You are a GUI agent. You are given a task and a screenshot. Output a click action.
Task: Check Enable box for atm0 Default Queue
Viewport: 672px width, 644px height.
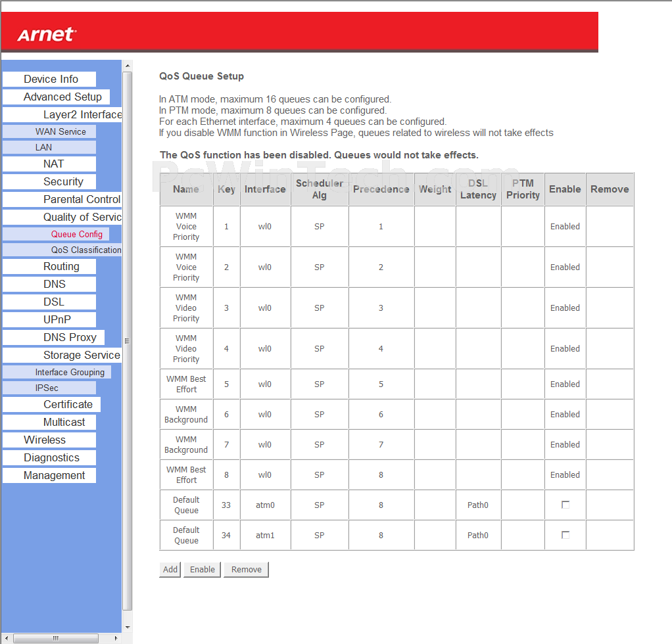click(565, 505)
